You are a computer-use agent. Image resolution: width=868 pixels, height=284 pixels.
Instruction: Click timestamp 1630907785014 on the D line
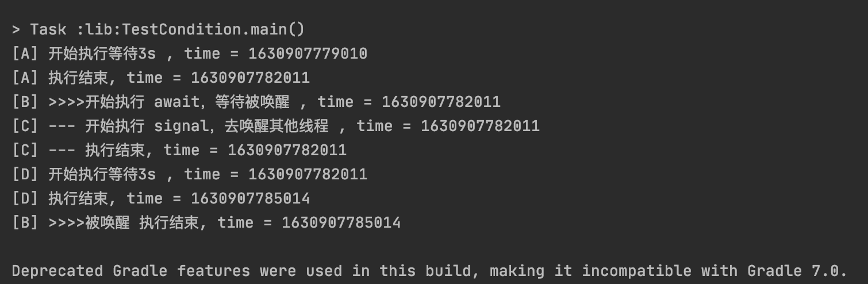(250, 198)
